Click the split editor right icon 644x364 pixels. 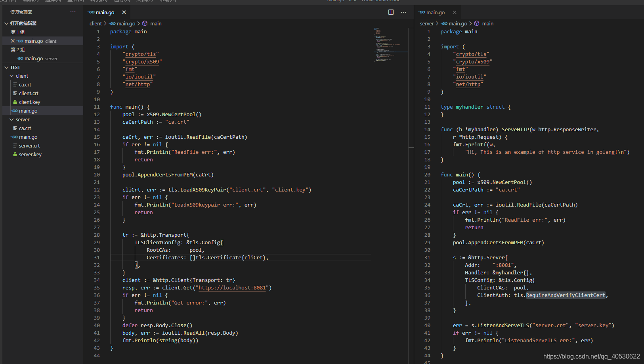tap(391, 12)
